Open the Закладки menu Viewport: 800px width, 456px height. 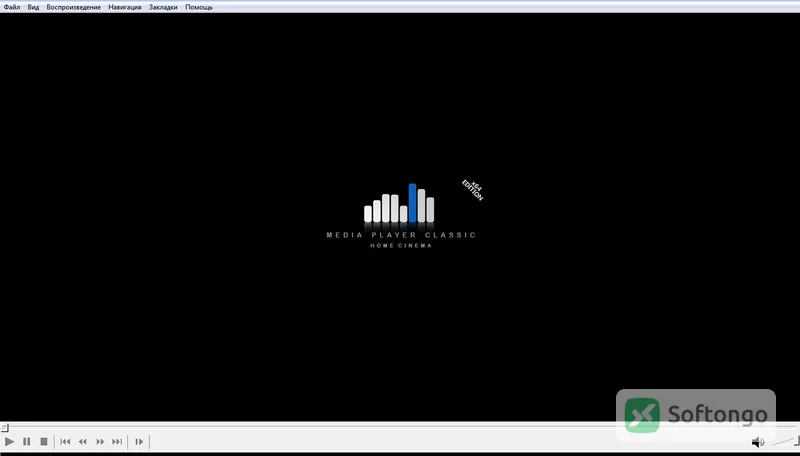pos(163,7)
